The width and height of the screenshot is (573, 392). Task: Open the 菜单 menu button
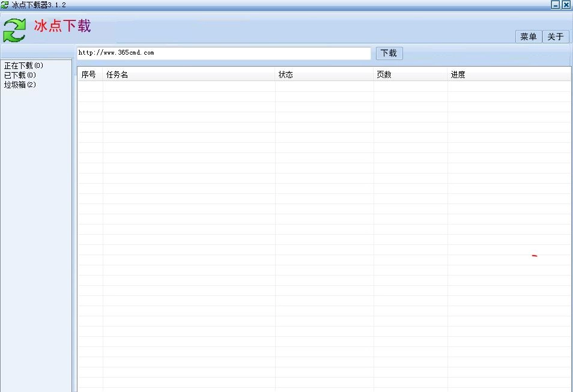click(x=528, y=36)
